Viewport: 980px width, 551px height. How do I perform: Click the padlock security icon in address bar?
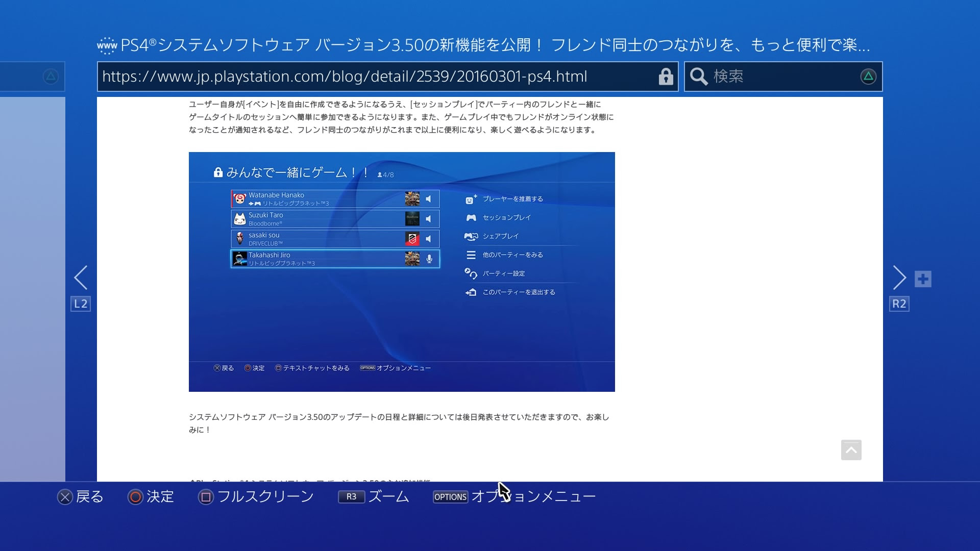[x=666, y=77]
